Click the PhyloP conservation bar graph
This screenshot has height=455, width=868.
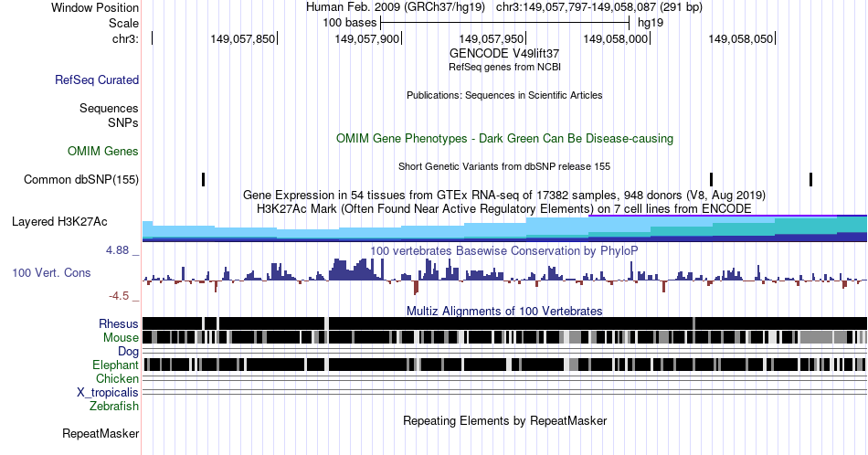click(x=505, y=275)
